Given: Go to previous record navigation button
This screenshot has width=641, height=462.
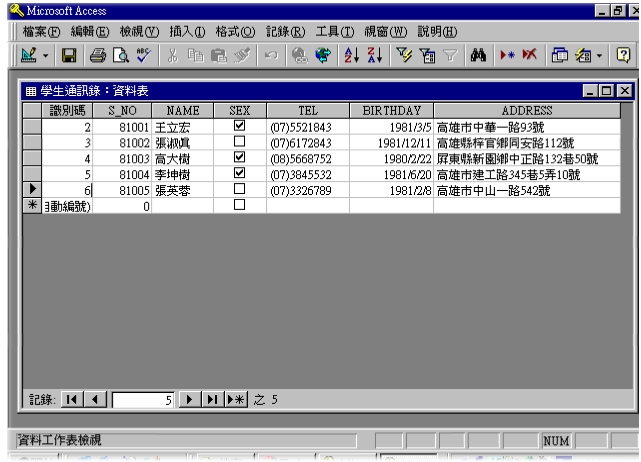Looking at the screenshot, I should 95,399.
